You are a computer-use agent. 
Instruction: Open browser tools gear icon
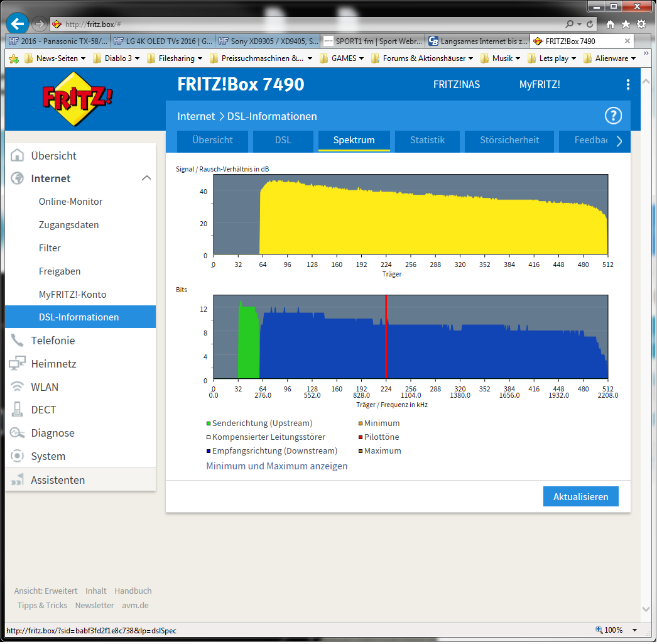pyautogui.click(x=641, y=25)
